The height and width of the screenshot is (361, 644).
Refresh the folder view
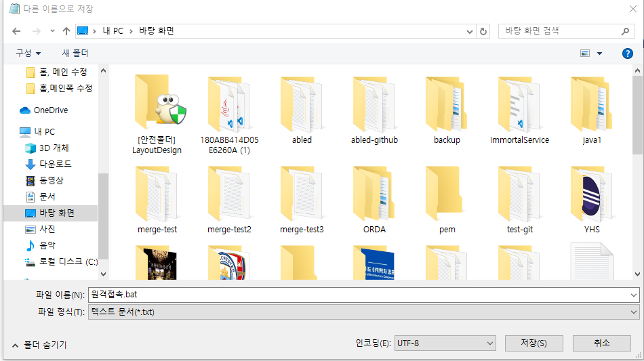coord(483,31)
